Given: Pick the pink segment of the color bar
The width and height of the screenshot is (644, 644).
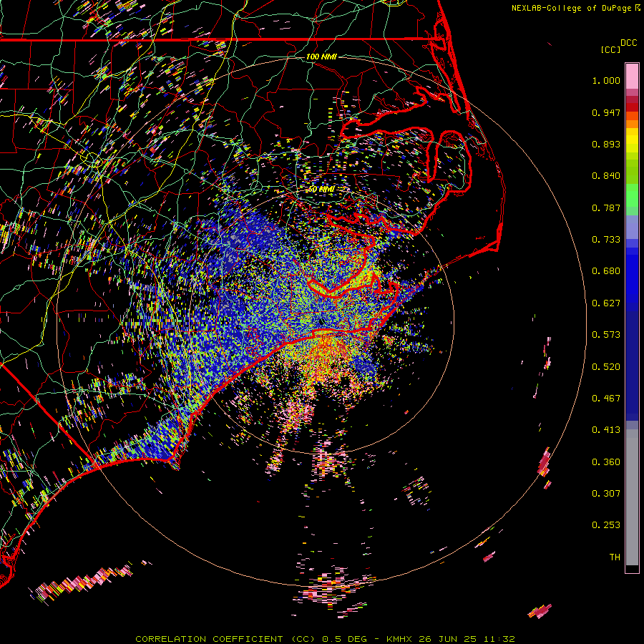Looking at the screenshot, I should 632,76.
